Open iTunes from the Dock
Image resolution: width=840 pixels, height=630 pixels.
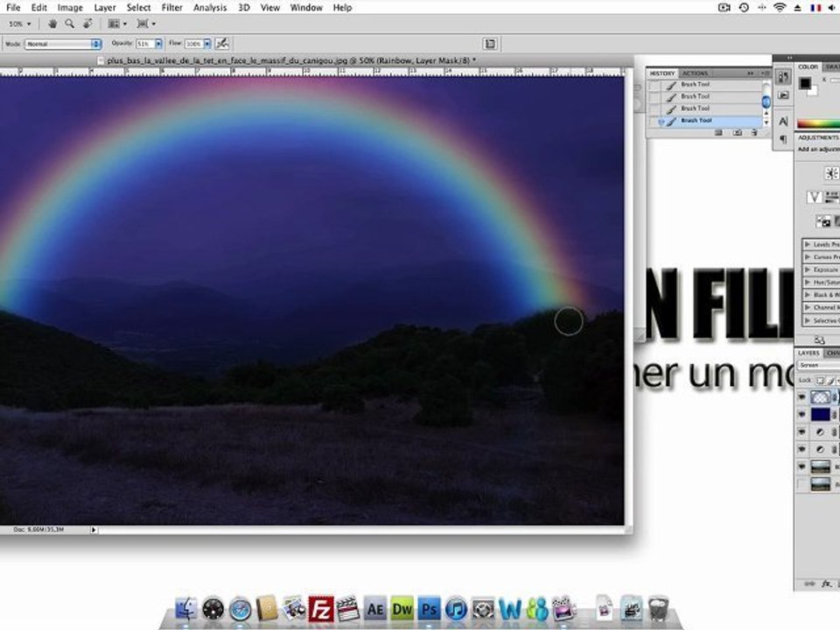[456, 609]
